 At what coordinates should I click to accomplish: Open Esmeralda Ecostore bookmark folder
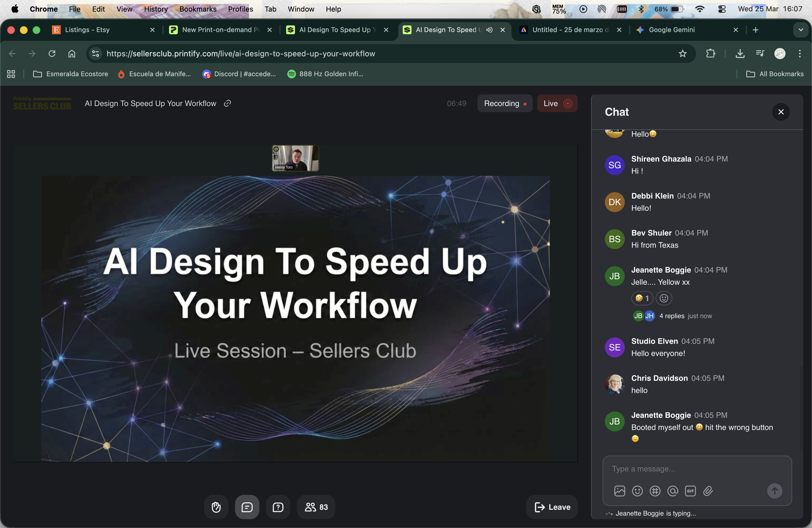coord(71,74)
